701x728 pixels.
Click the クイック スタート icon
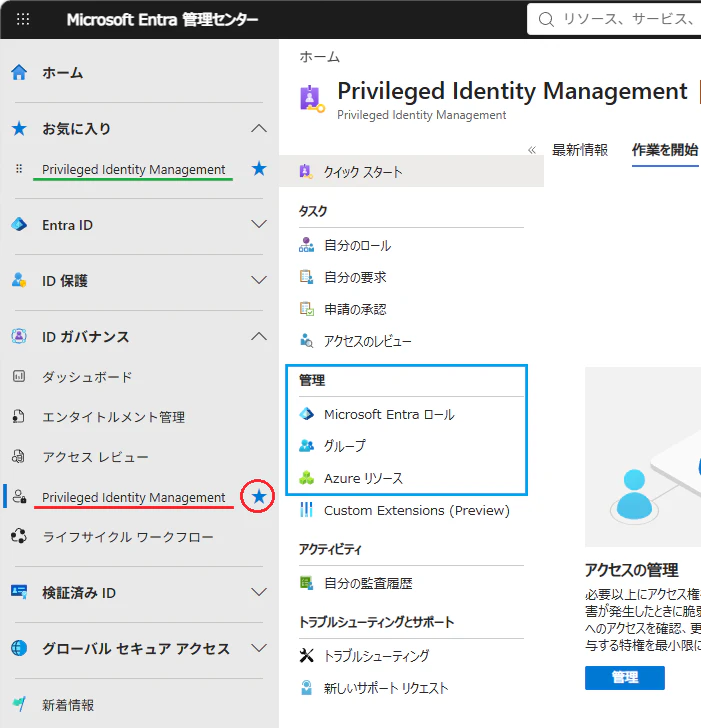point(305,171)
